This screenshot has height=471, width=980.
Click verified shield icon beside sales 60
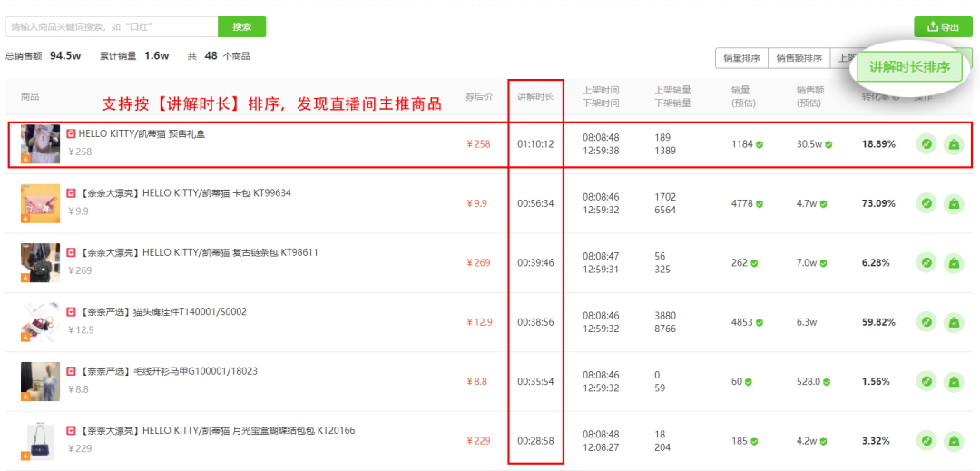coord(748,382)
